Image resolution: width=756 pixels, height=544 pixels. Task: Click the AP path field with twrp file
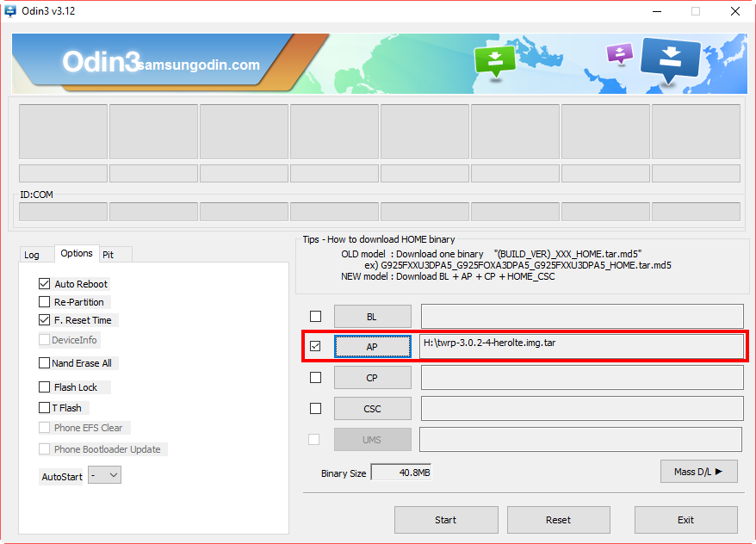581,346
